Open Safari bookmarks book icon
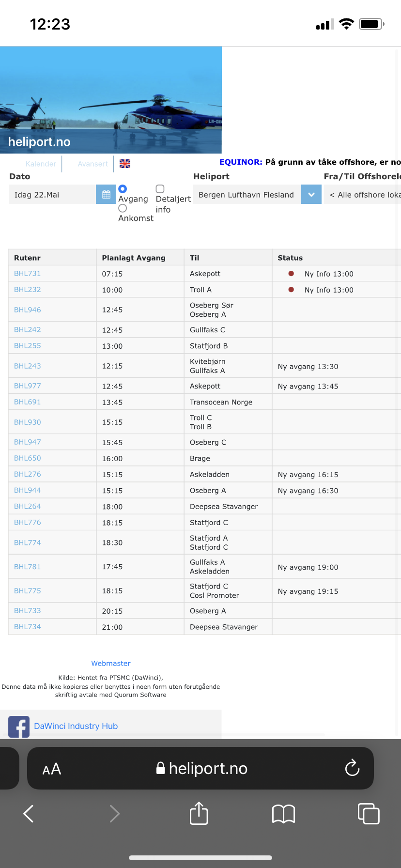401x868 pixels. [x=284, y=814]
